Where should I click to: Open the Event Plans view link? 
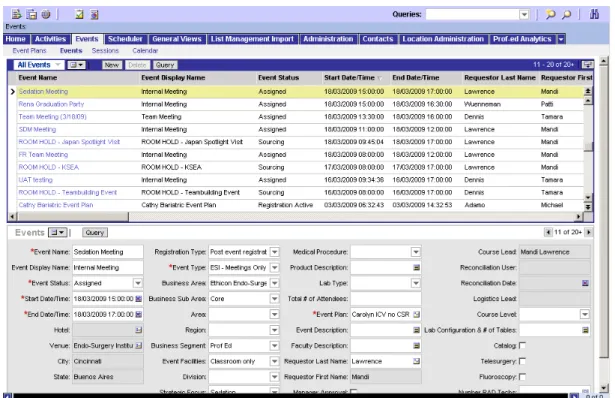click(x=29, y=51)
